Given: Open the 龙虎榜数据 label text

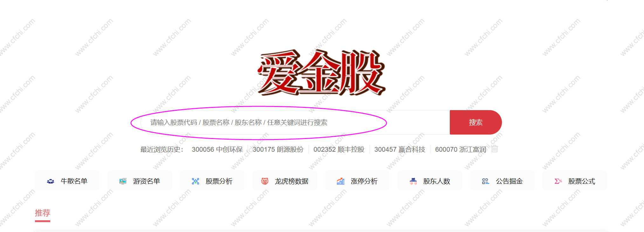Looking at the screenshot, I should [x=291, y=181].
